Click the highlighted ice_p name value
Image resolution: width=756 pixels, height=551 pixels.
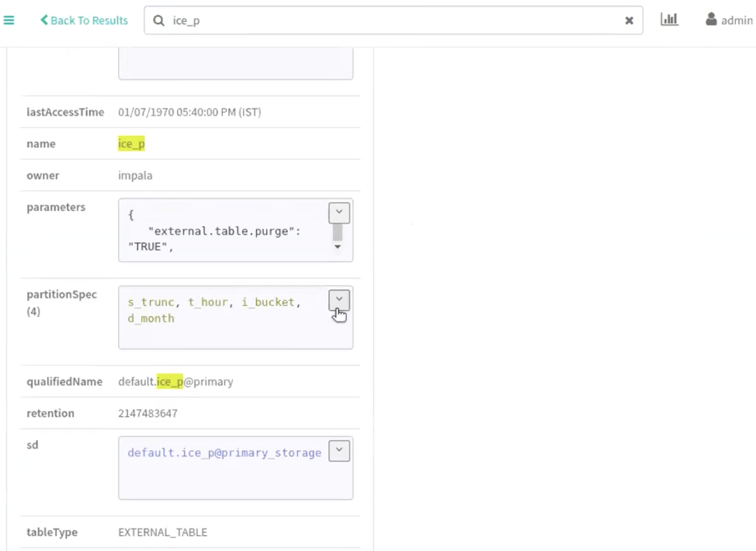coord(131,144)
